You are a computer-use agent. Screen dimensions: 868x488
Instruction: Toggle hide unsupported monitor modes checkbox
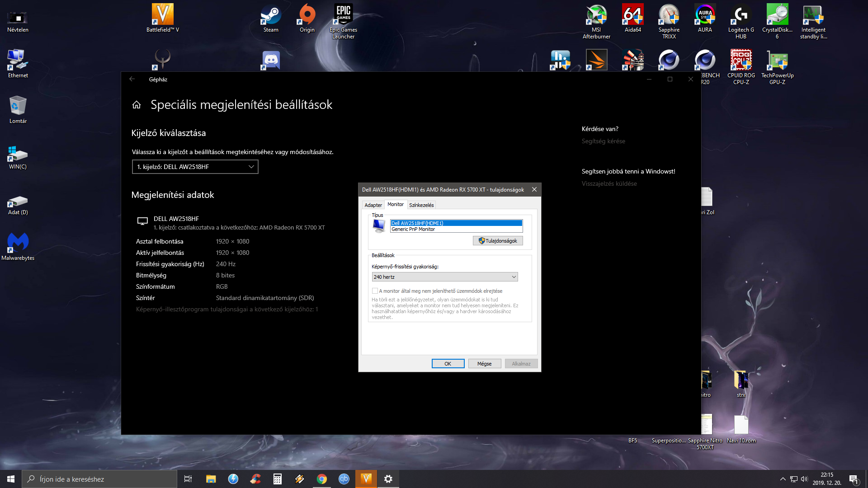click(375, 291)
